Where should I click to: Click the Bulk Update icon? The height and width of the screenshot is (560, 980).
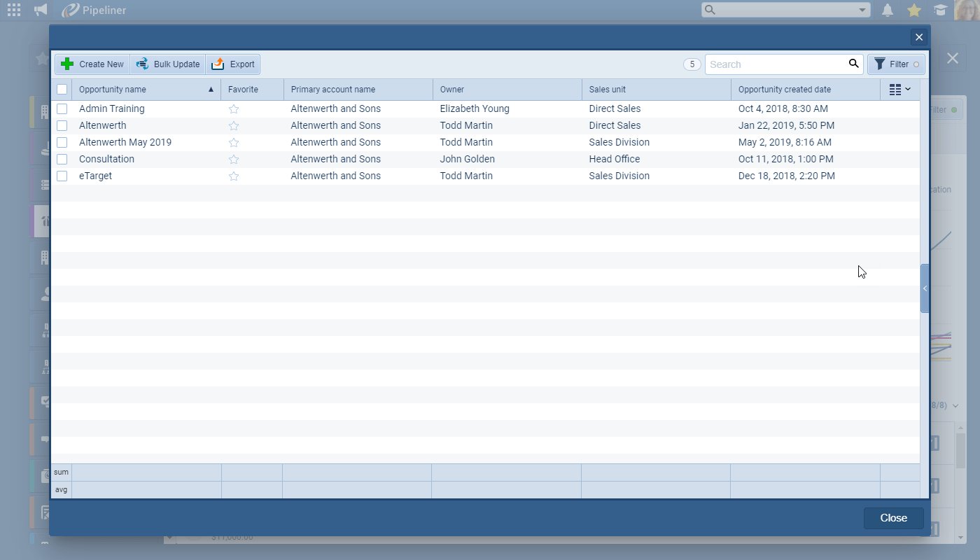(x=143, y=64)
